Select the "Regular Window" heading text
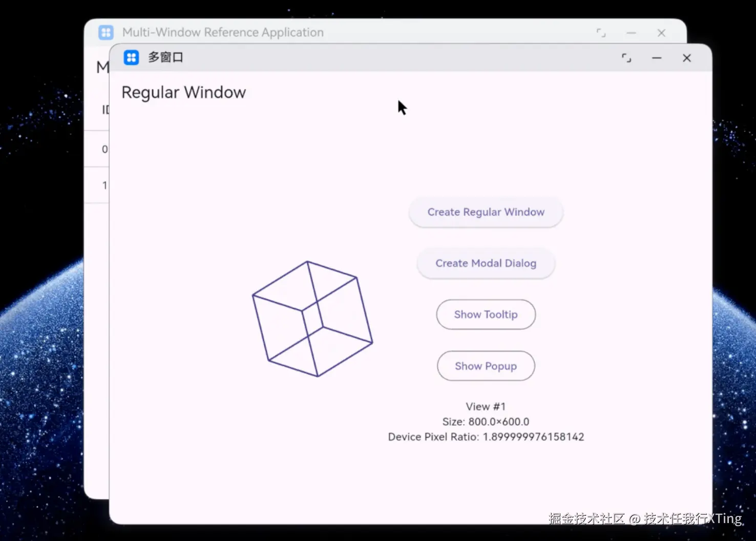756x541 pixels. click(184, 92)
